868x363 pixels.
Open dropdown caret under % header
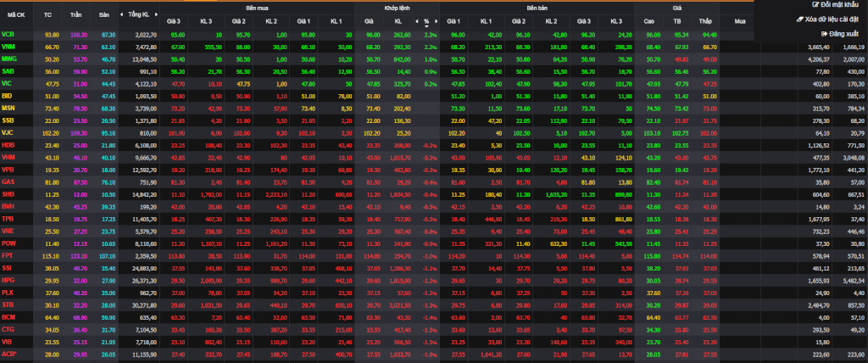click(x=427, y=26)
